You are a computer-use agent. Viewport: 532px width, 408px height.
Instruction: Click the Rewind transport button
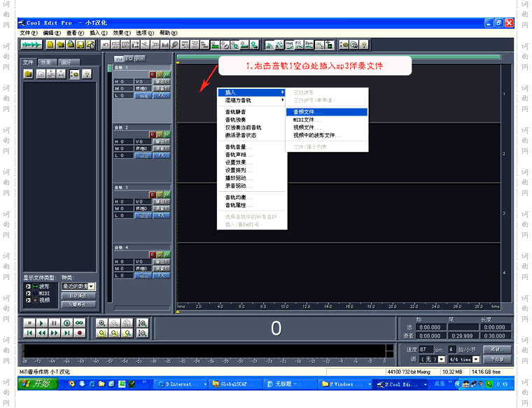[x=41, y=333]
